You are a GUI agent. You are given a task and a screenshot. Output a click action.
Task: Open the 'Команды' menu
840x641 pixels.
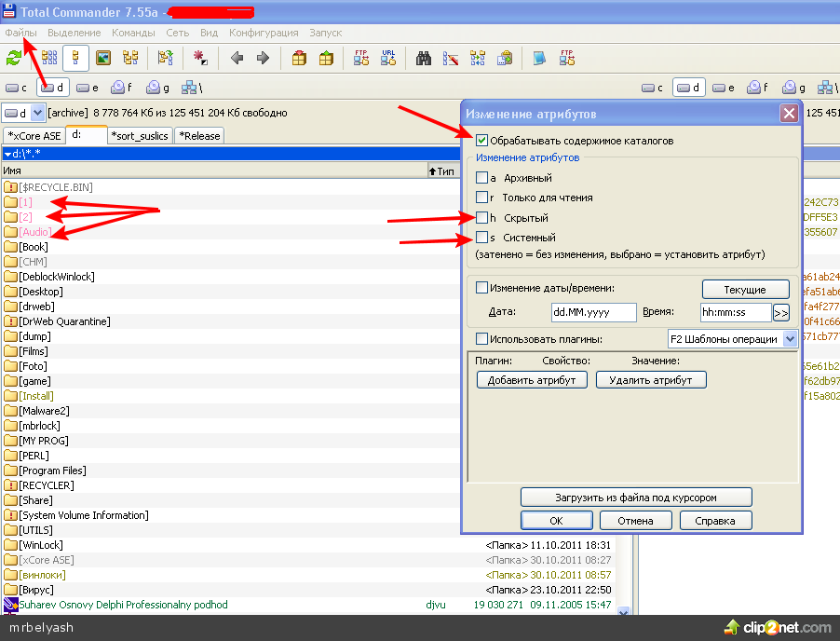point(133,33)
